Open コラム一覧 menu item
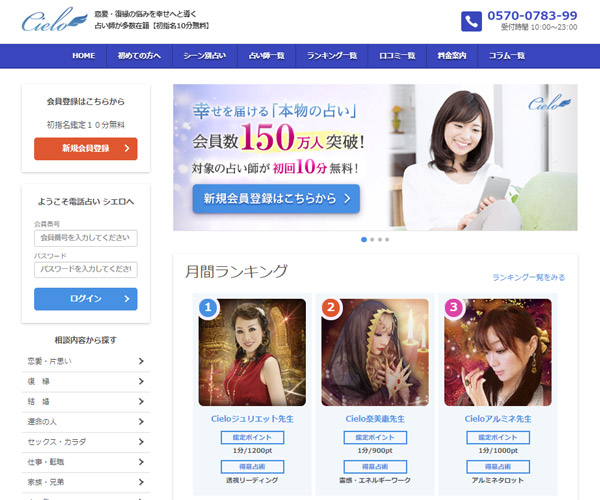 507,56
